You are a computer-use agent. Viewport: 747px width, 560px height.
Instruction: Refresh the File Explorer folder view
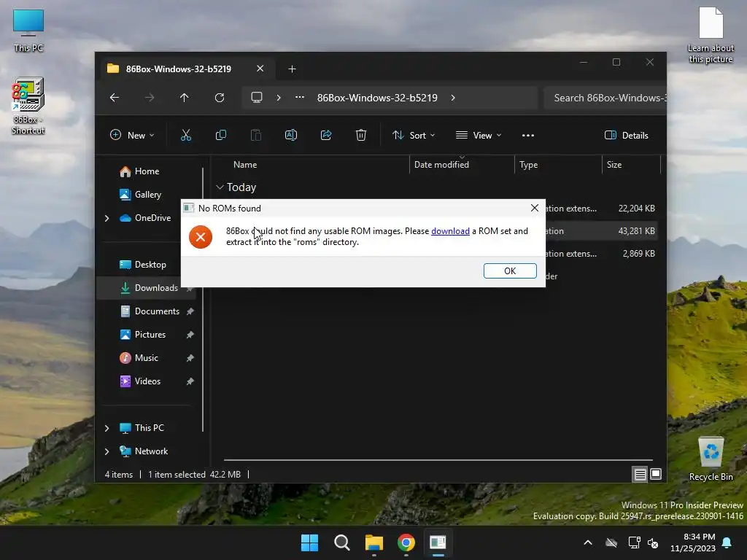220,98
